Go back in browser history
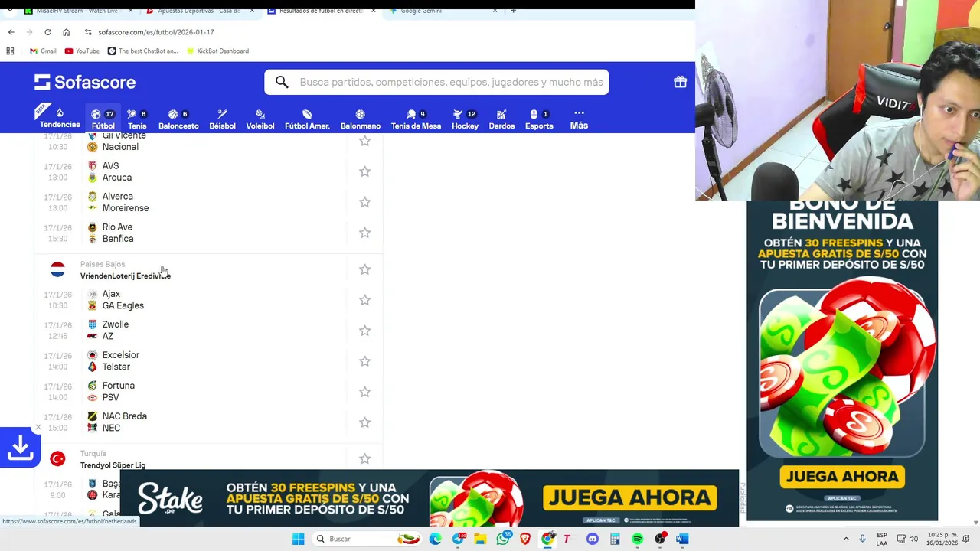This screenshot has height=551, width=980. (x=11, y=32)
